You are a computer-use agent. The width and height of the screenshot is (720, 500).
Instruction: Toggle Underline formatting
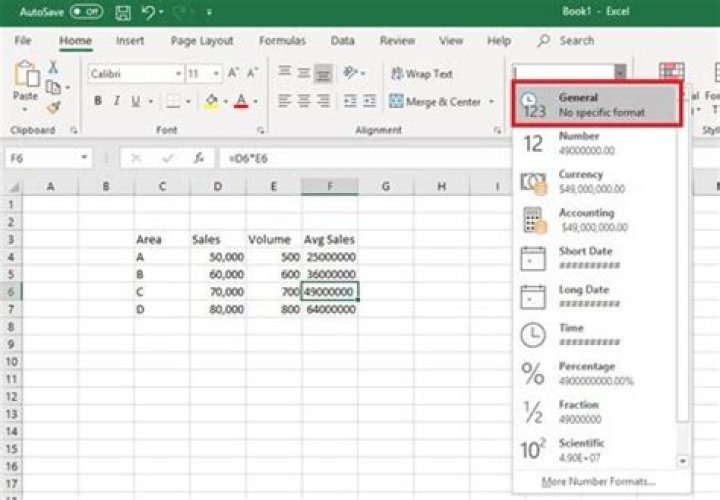pos(135,101)
